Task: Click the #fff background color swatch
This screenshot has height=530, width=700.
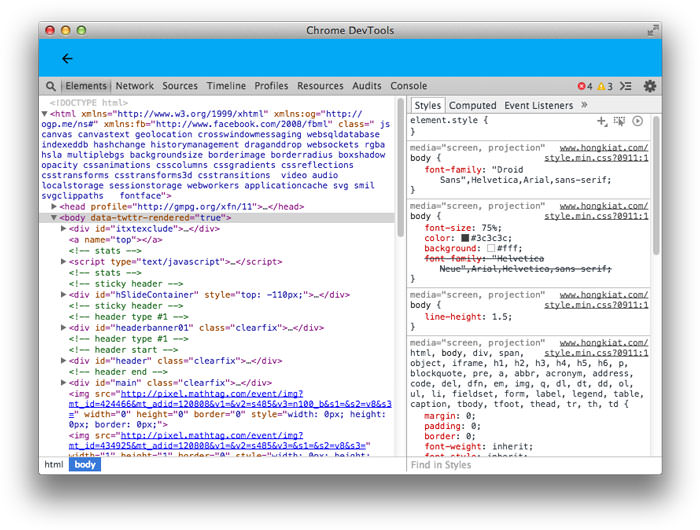Action: [x=491, y=248]
